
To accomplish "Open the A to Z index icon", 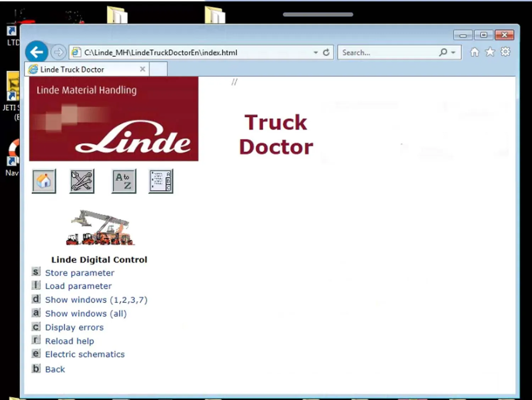I will point(123,181).
